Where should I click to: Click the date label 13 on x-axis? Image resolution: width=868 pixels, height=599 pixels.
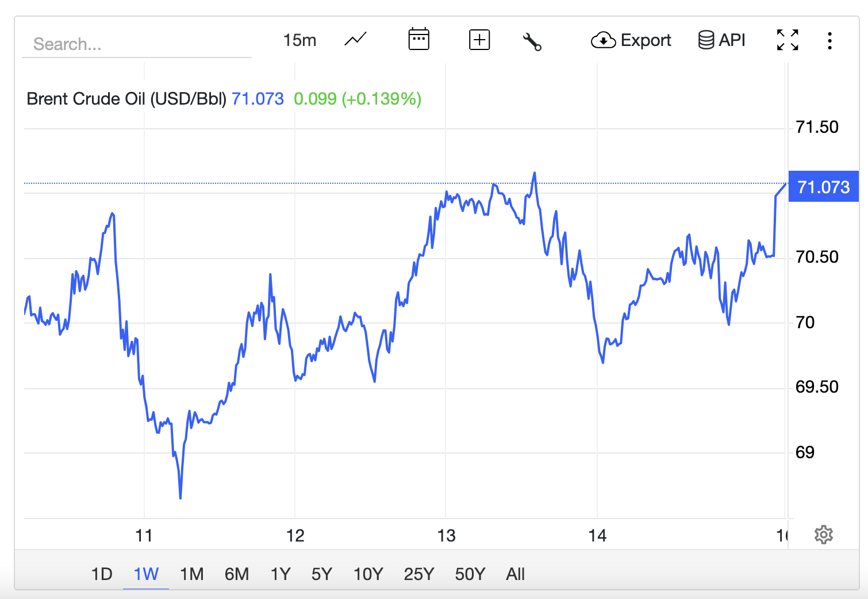click(x=446, y=536)
